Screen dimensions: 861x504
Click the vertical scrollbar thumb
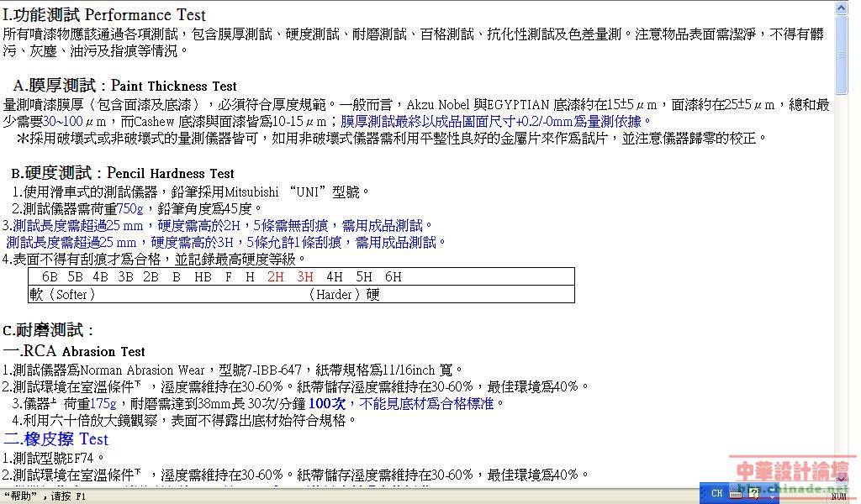point(841,55)
